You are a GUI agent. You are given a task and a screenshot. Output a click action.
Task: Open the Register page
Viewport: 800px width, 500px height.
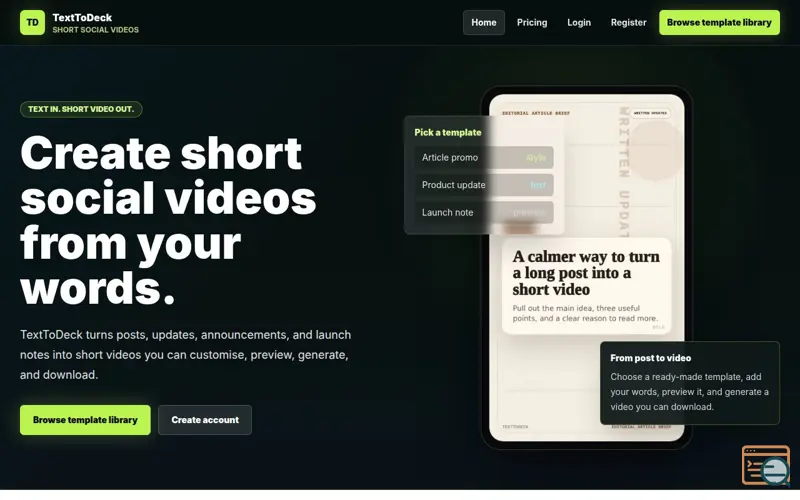(628, 22)
